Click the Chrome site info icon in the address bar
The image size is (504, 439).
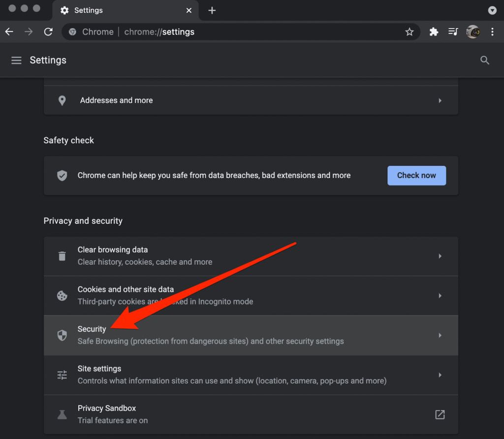[x=73, y=32]
